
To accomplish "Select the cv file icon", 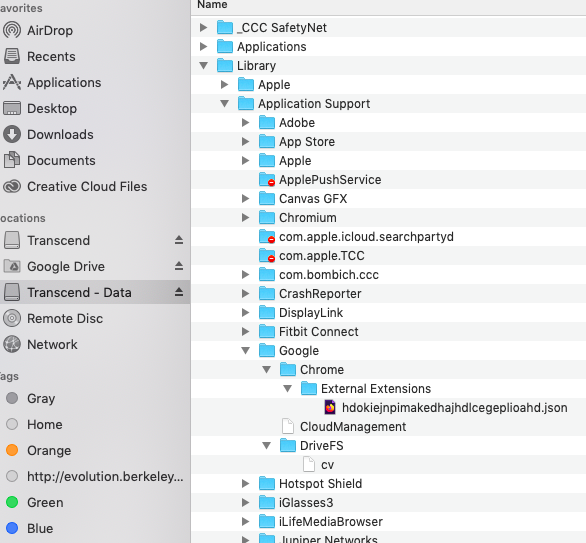I will (309, 465).
